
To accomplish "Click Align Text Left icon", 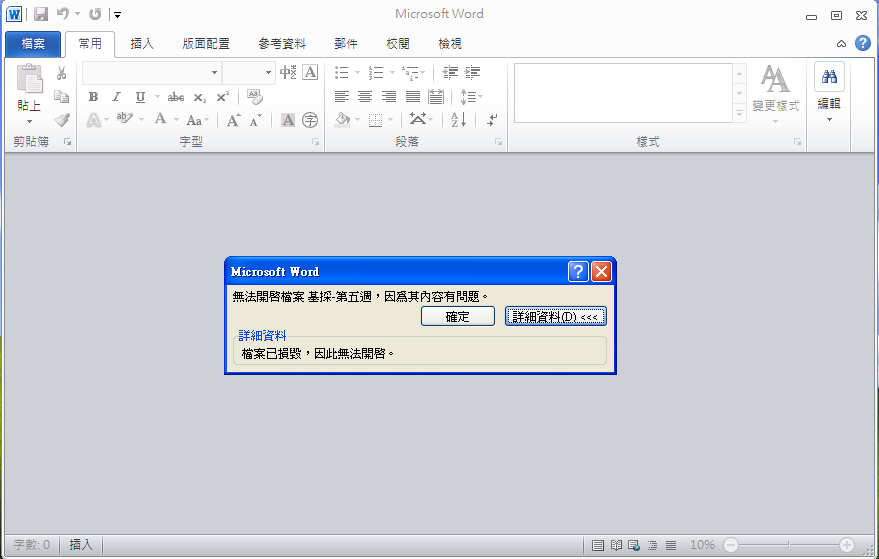I will click(x=341, y=97).
